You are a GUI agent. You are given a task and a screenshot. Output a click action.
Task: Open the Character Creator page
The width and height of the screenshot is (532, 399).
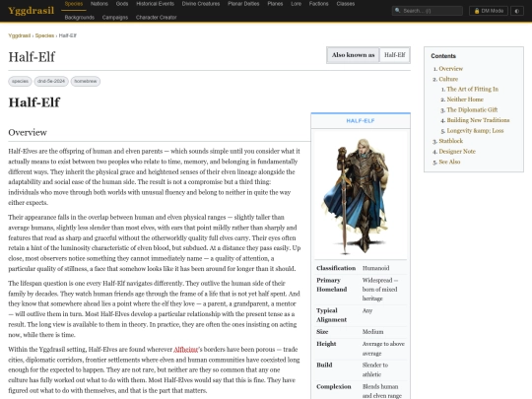point(156,18)
